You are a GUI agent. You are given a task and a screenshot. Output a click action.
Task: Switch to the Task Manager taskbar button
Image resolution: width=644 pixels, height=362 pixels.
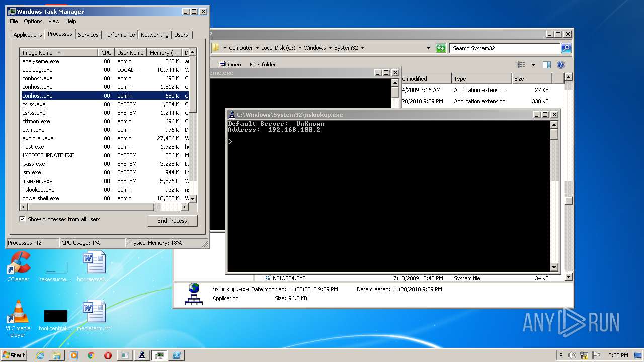159,355
